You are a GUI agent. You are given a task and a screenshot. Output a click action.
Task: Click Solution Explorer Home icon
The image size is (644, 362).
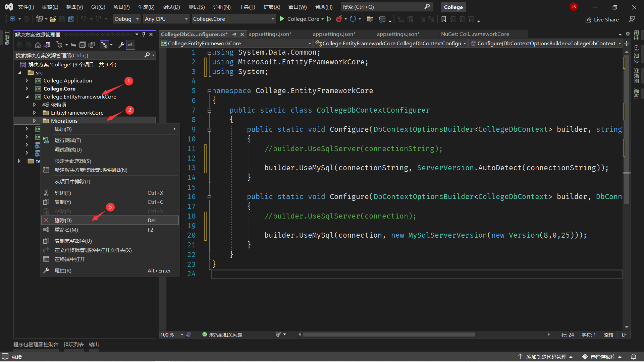38,45
